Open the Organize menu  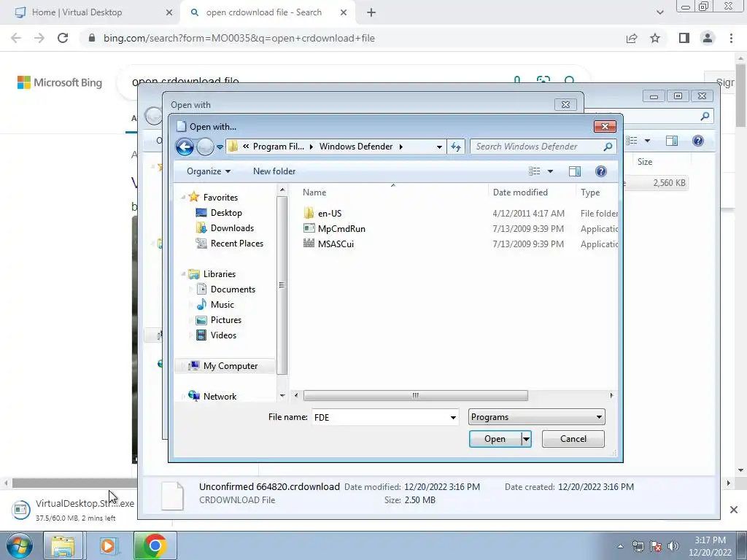(x=208, y=171)
